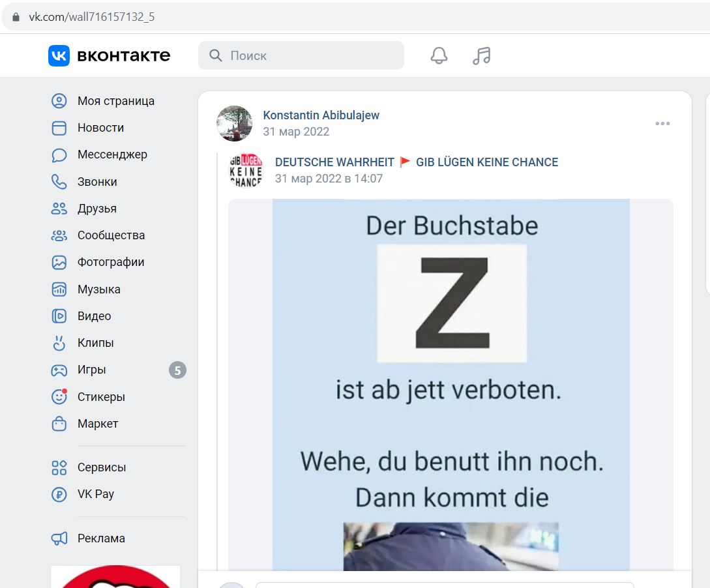
Task: Click ВКОНТАКТЕ wordmark
Action: 124,55
